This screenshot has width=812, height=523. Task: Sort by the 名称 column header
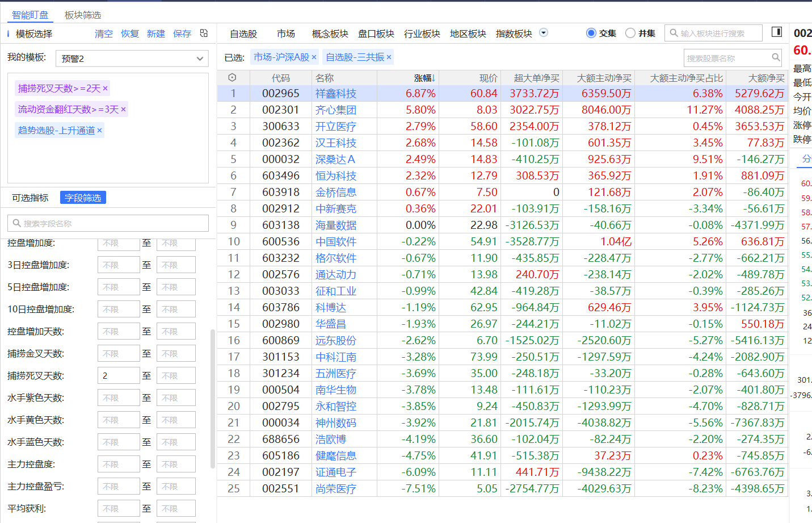pyautogui.click(x=325, y=78)
